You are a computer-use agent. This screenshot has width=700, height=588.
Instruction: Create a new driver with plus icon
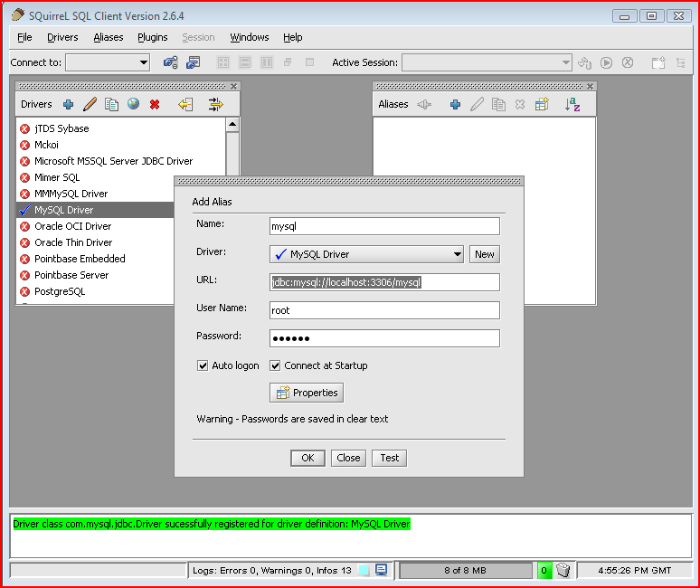pos(69,104)
